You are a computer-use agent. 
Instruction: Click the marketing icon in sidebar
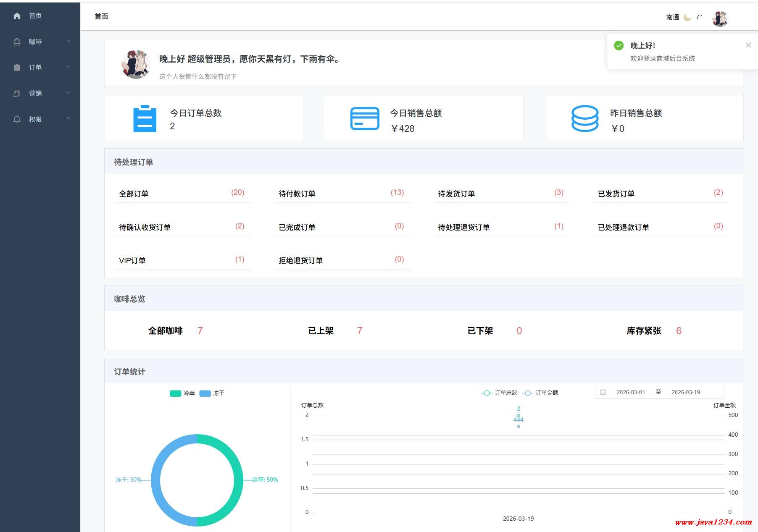[17, 94]
